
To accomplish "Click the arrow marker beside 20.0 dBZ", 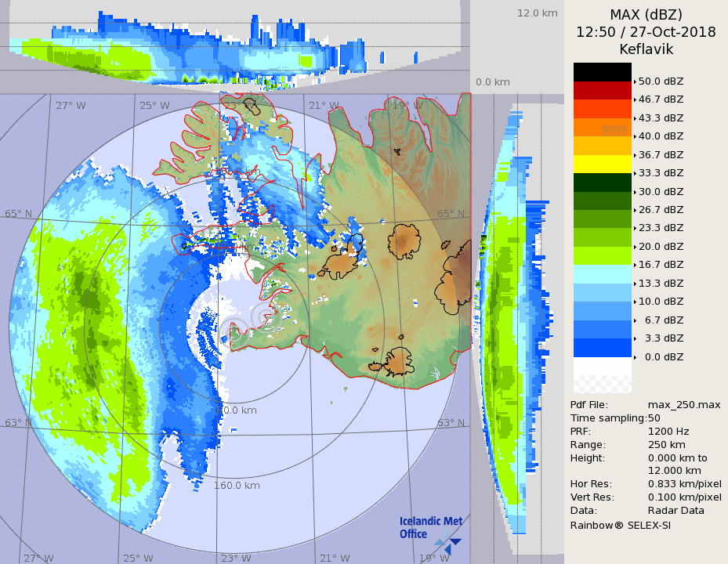I will tap(635, 246).
